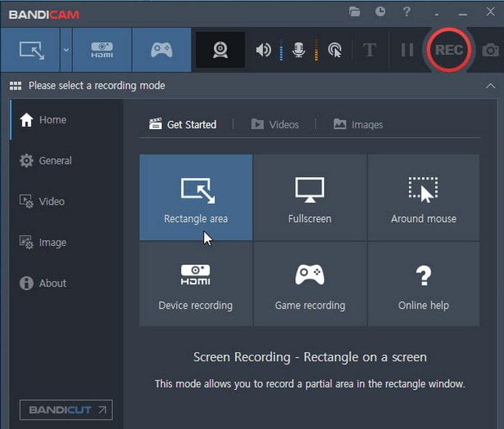Take a screenshot with the camera icon
This screenshot has width=504, height=429.
click(x=490, y=50)
